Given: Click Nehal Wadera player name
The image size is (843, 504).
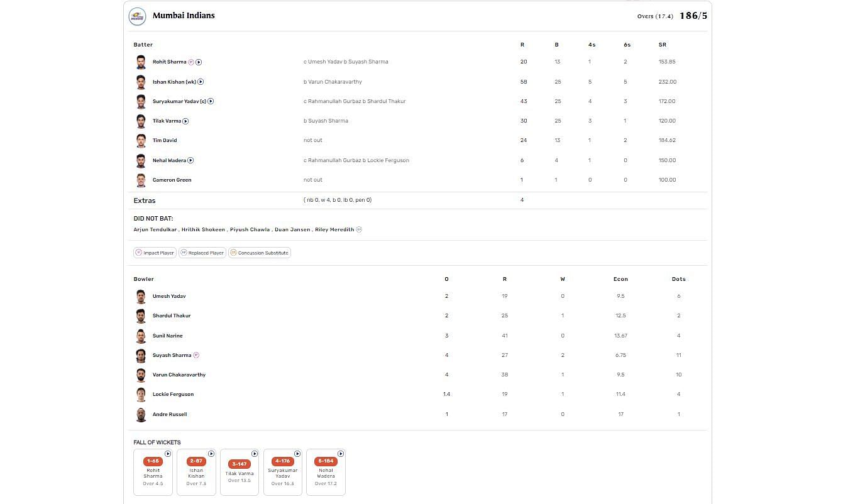Looking at the screenshot, I should 169,160.
